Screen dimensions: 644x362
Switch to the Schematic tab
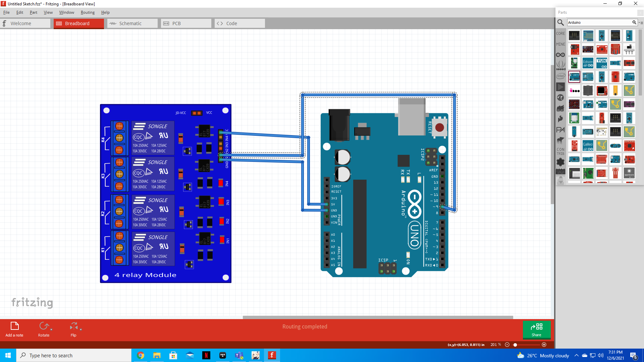tap(132, 23)
